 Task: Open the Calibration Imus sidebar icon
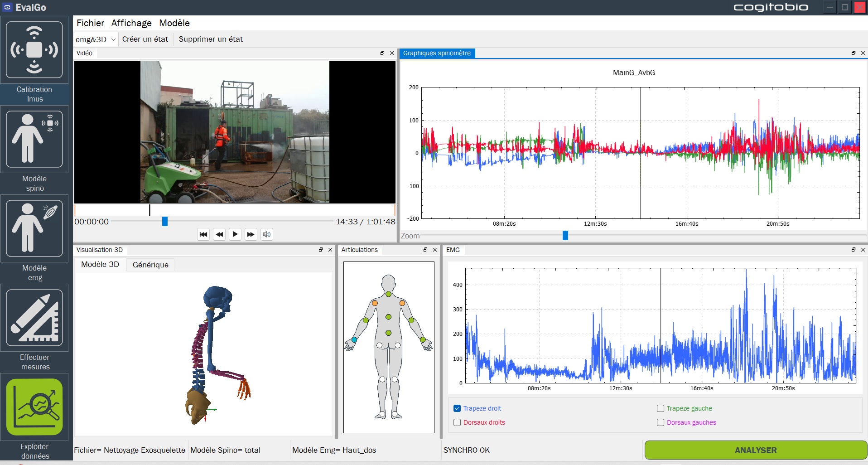click(34, 50)
